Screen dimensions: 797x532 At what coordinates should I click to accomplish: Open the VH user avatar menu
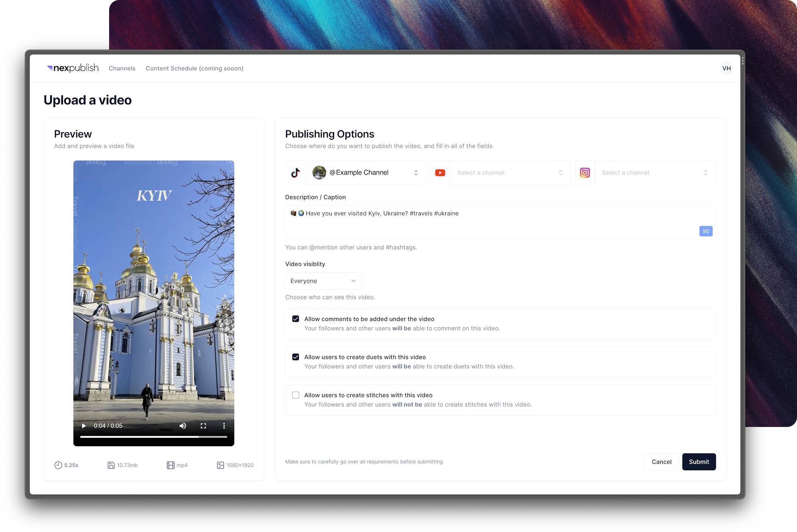tap(726, 68)
